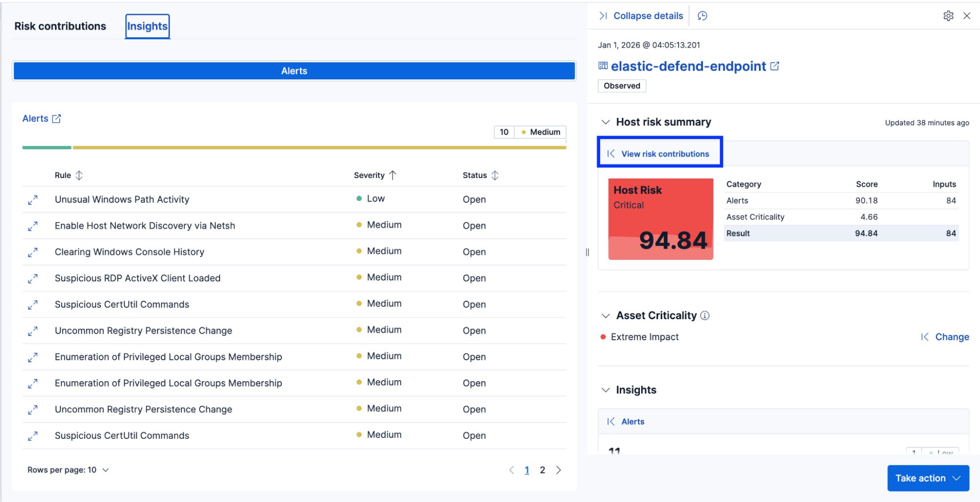
Task: Click the 'Extreme Impact' criticality label
Action: click(x=645, y=337)
